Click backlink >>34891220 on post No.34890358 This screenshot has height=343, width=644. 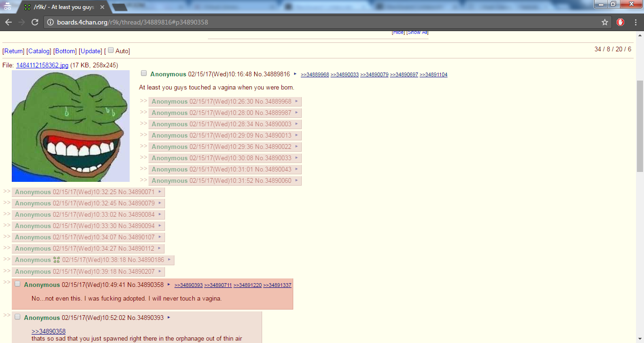click(248, 285)
